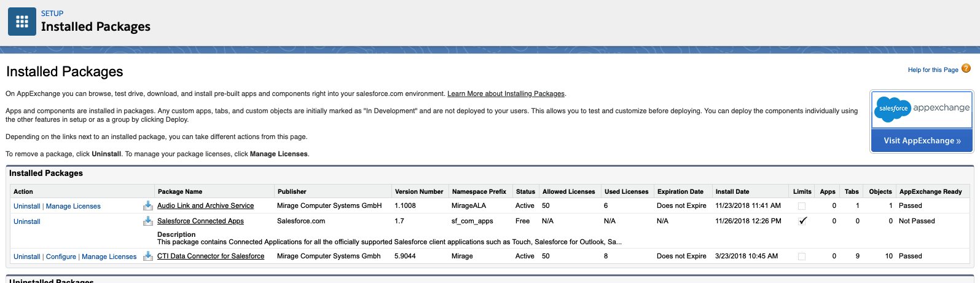980x283 pixels.
Task: Click namespace prefix sf_com_apps
Action: [472, 221]
